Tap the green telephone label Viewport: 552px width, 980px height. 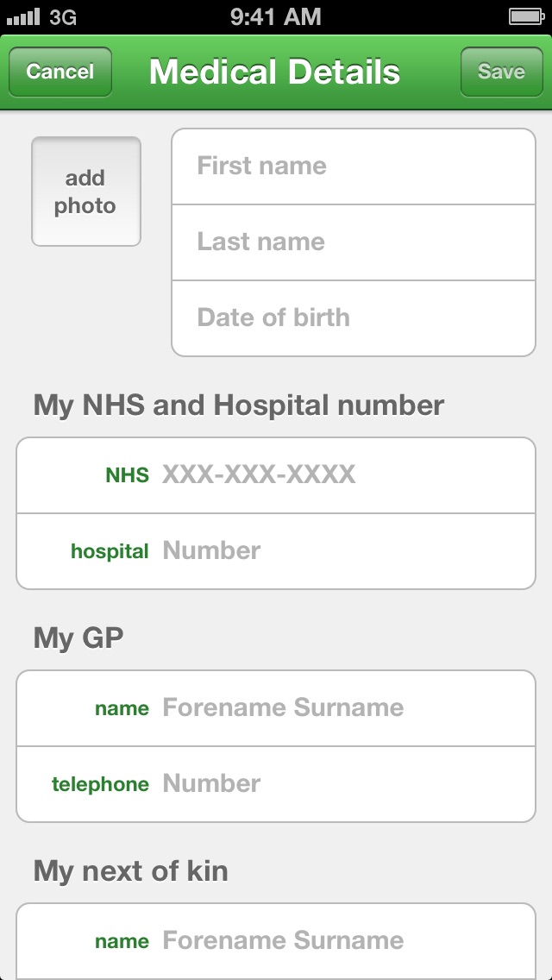tap(100, 784)
